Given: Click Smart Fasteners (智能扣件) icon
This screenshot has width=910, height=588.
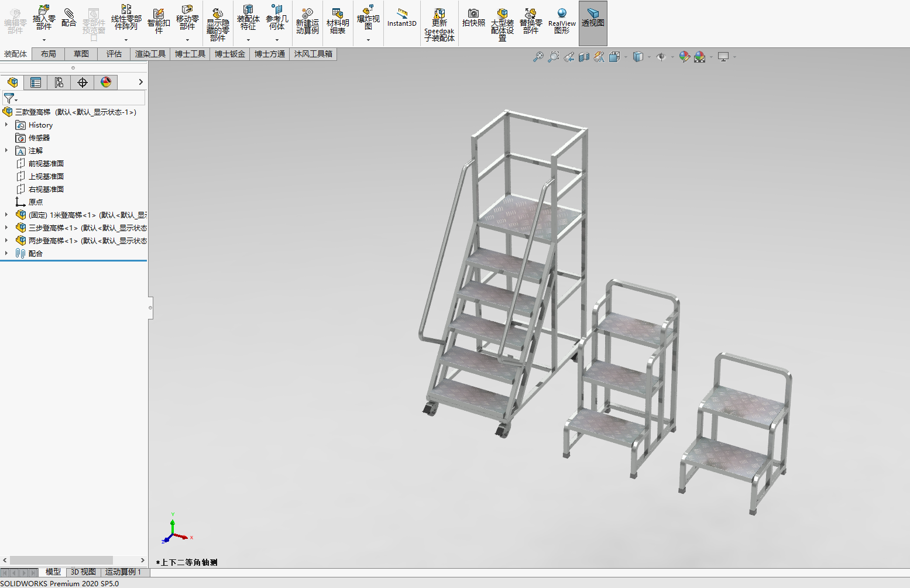Looking at the screenshot, I should pyautogui.click(x=159, y=20).
